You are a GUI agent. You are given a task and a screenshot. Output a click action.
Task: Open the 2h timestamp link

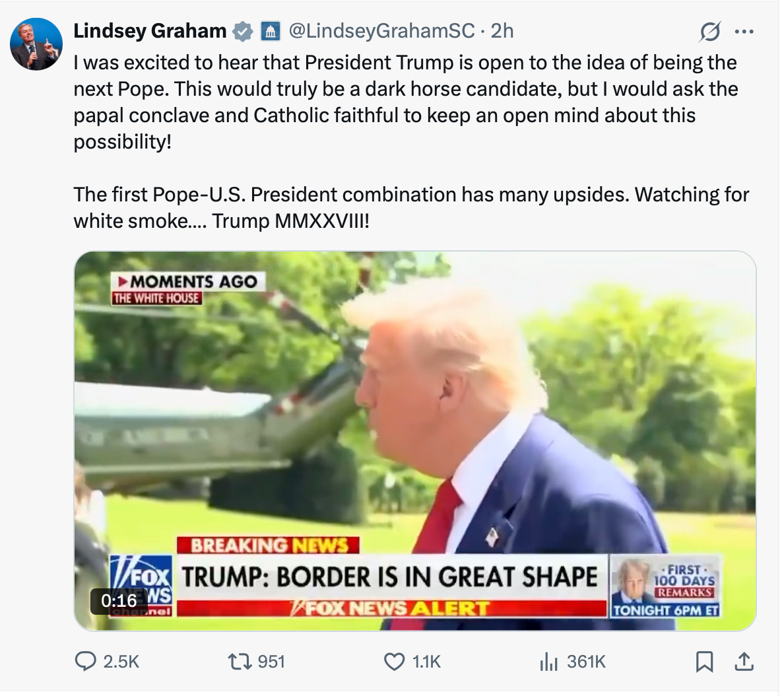(x=502, y=31)
